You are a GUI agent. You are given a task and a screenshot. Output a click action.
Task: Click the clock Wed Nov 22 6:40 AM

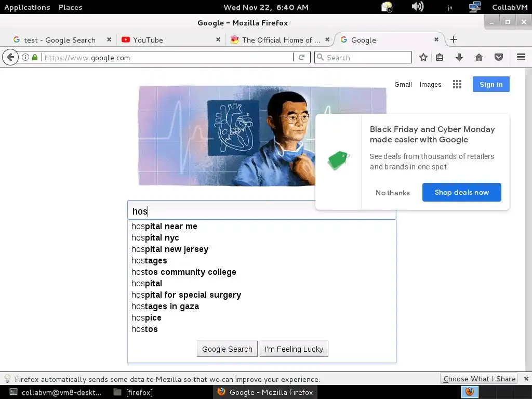[266, 7]
